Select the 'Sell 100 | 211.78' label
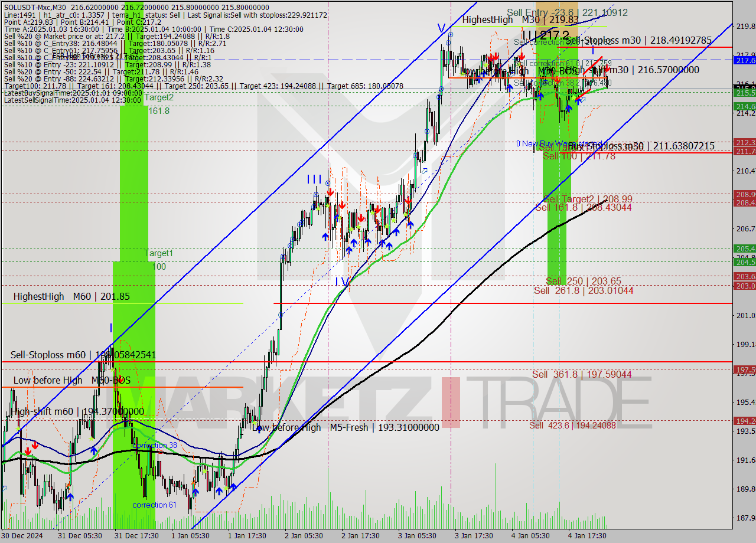This screenshot has width=756, height=543. point(579,156)
